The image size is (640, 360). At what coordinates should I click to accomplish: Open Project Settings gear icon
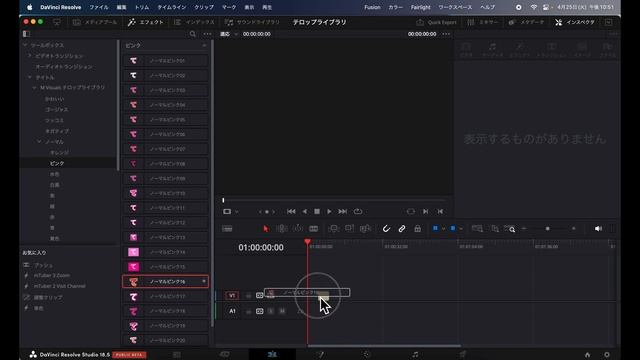(x=607, y=355)
